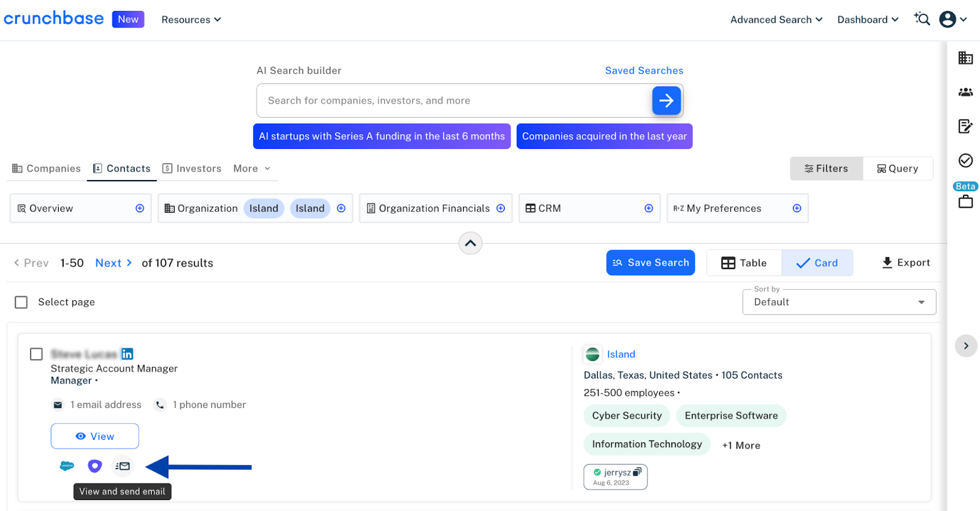Add CRM filter with plus icon
This screenshot has height=511, width=980.
[x=649, y=208]
